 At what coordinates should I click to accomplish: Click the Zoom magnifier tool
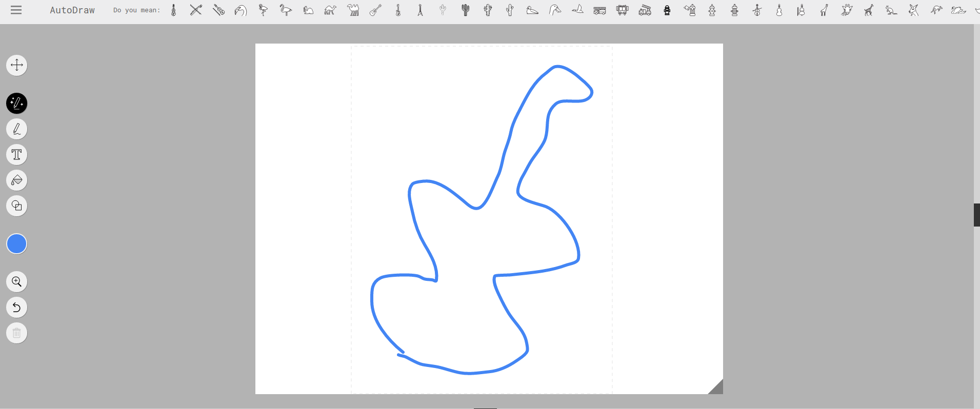pyautogui.click(x=16, y=282)
